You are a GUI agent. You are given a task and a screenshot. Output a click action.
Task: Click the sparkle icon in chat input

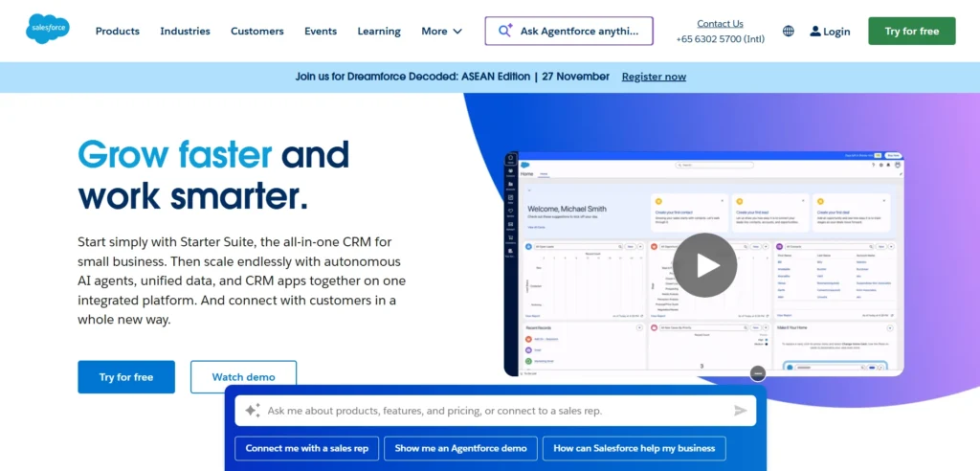point(252,411)
